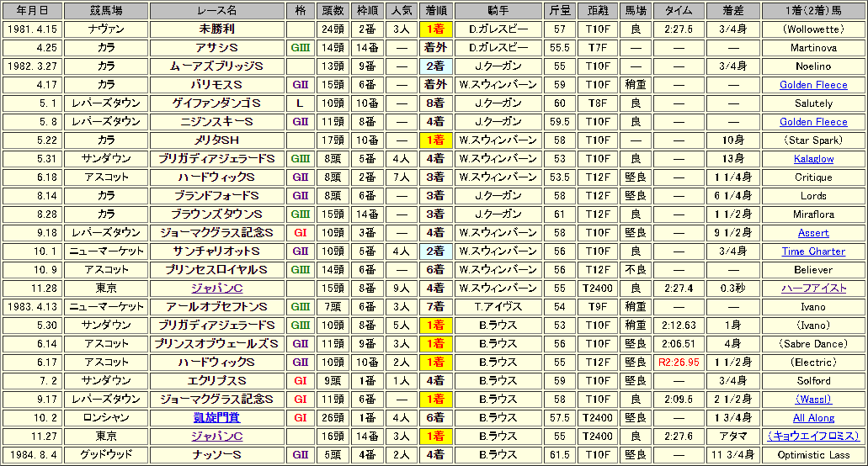Open the Assert horse link

(813, 233)
